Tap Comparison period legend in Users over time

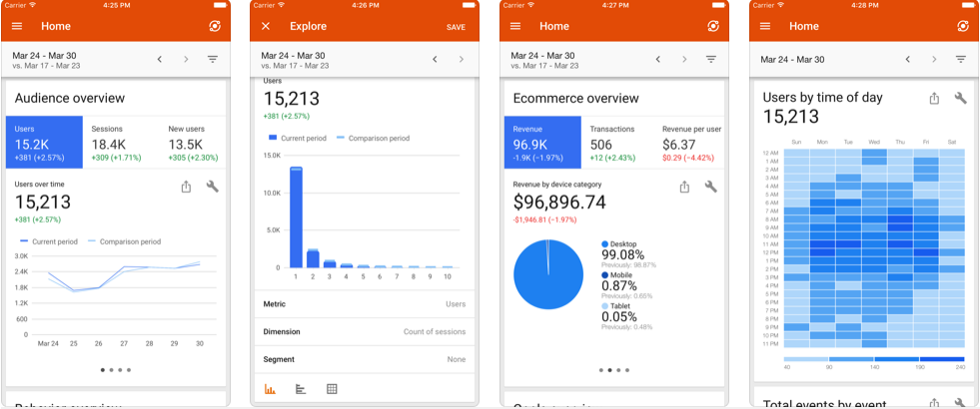pyautogui.click(x=124, y=241)
